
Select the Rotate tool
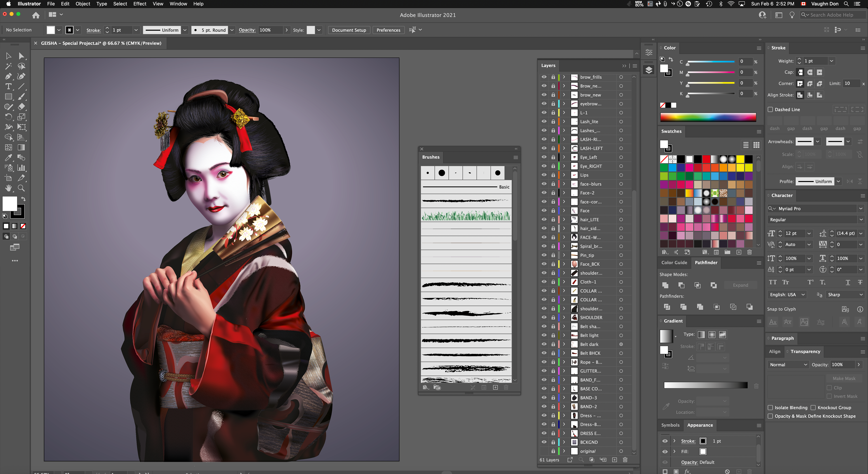(9, 117)
